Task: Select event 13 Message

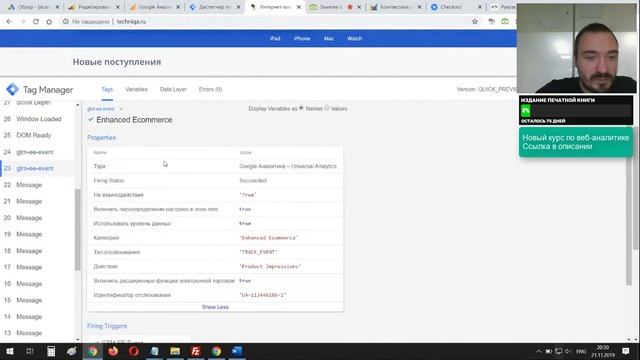Action: (37, 333)
